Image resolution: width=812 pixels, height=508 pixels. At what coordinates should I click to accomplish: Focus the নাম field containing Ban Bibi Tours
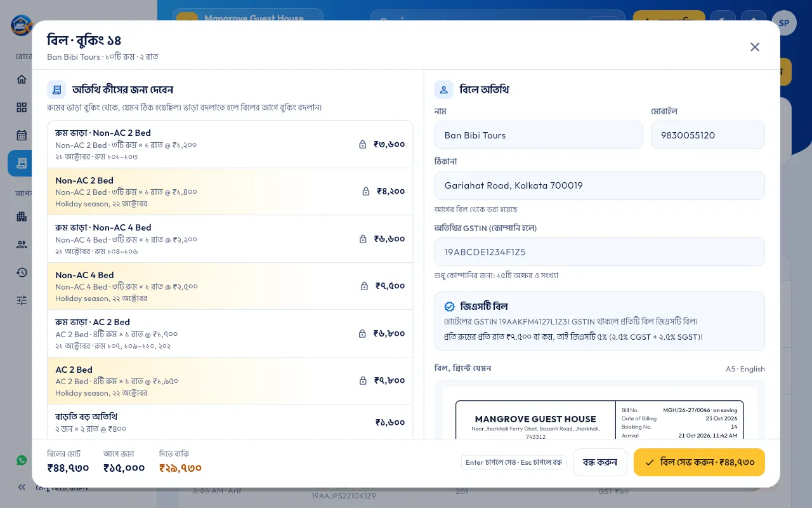539,135
